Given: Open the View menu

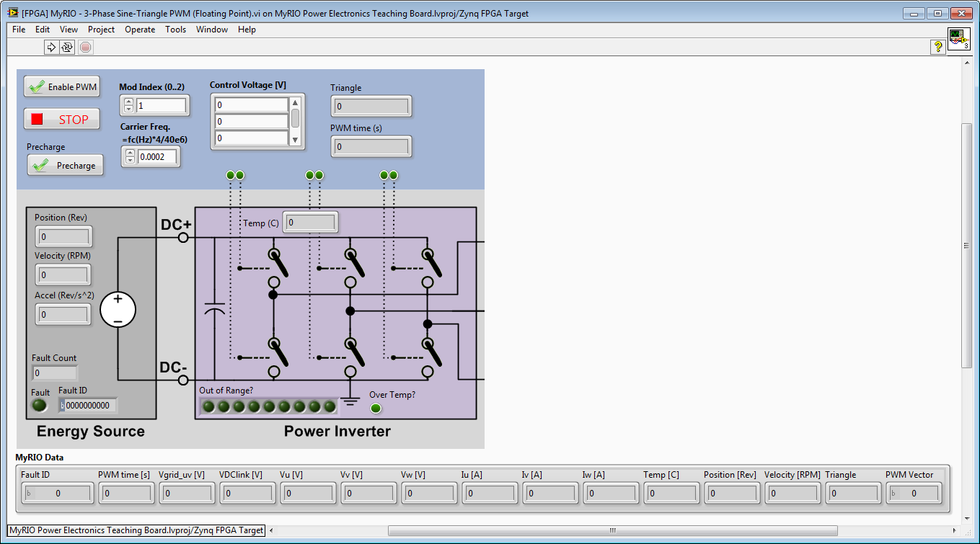Looking at the screenshot, I should 69,30.
